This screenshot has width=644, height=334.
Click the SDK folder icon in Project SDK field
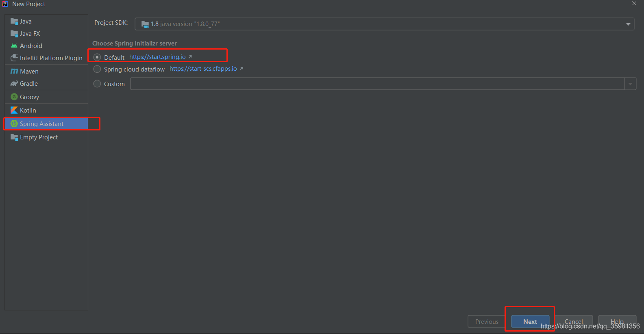(x=145, y=24)
